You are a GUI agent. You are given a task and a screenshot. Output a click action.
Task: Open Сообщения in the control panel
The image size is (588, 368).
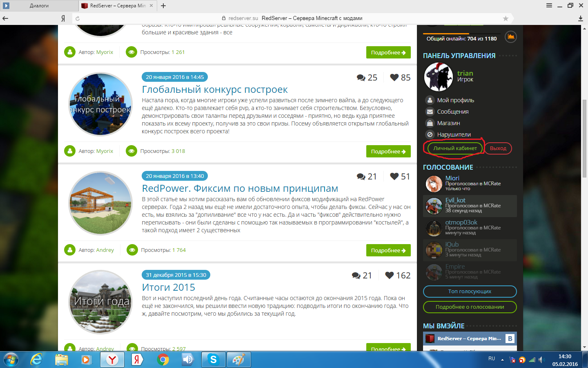[453, 112]
